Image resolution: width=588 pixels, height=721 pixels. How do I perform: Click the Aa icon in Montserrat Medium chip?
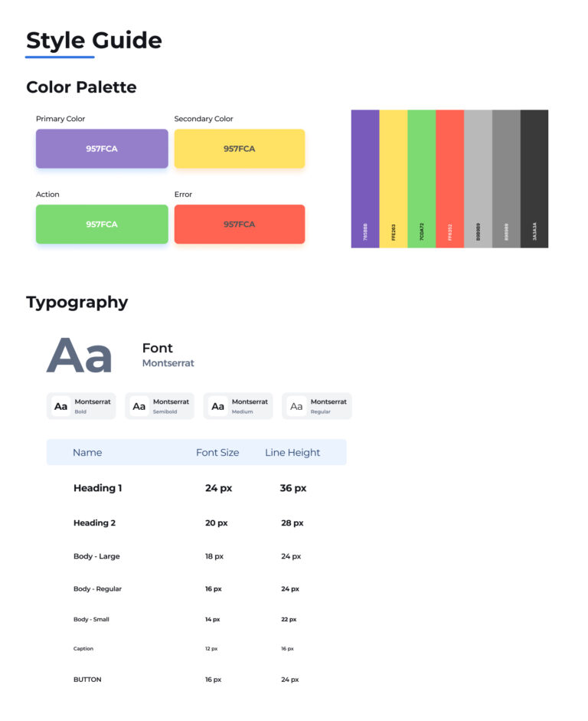(x=217, y=407)
